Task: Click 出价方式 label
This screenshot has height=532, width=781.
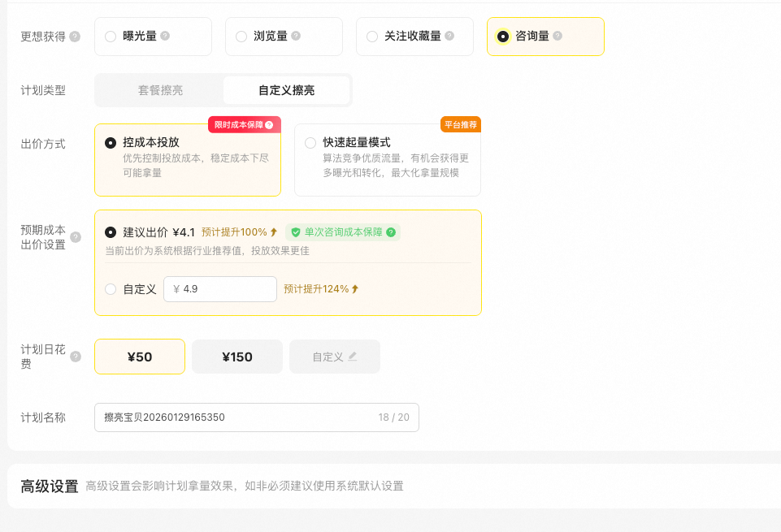Action: 43,144
